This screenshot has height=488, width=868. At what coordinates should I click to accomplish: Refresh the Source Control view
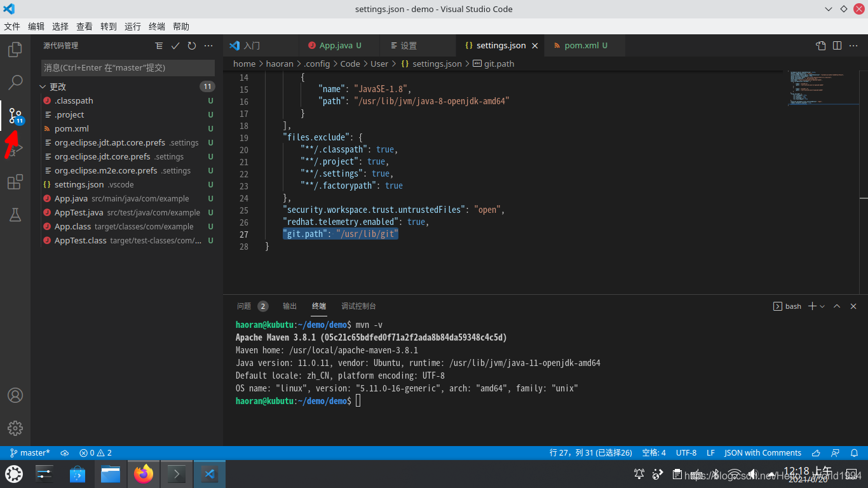[x=192, y=46]
